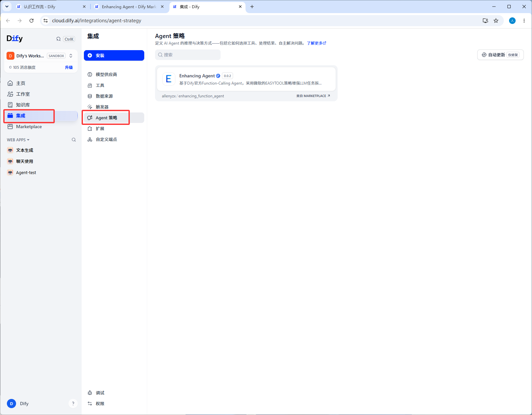Go to 工作室 studio
This screenshot has height=415, width=532.
point(41,94)
